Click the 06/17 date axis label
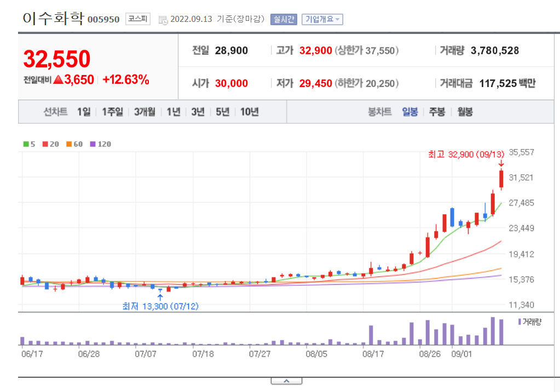This screenshot has width=560, height=392. [32, 354]
